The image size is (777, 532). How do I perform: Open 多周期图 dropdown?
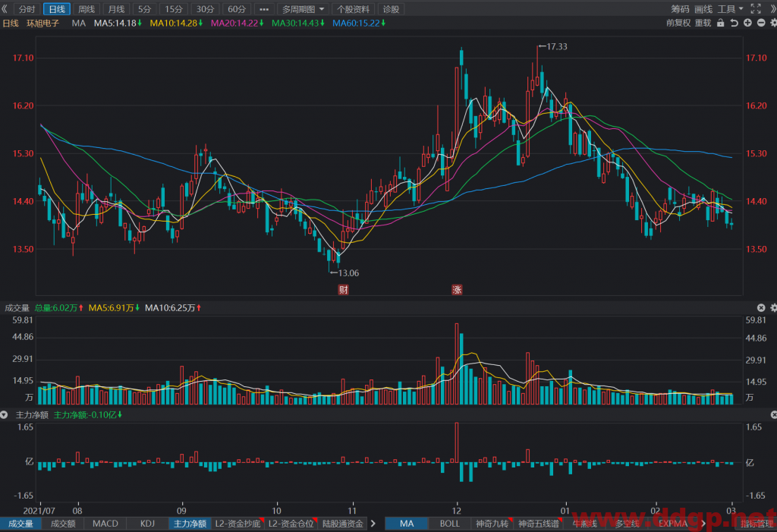303,9
